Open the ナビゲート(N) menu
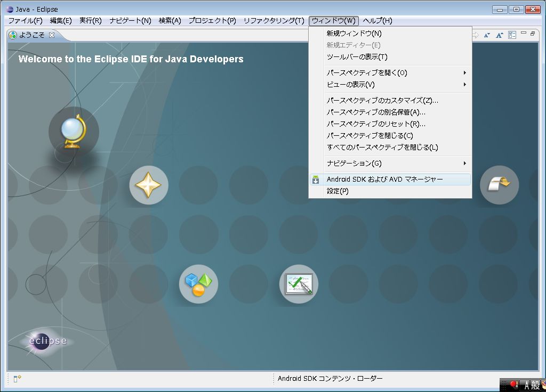546x392 pixels. tap(130, 21)
